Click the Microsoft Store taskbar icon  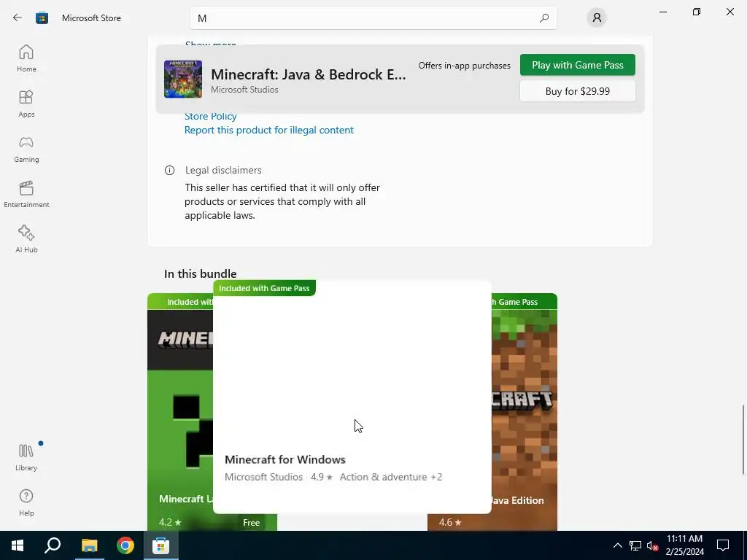tap(161, 545)
